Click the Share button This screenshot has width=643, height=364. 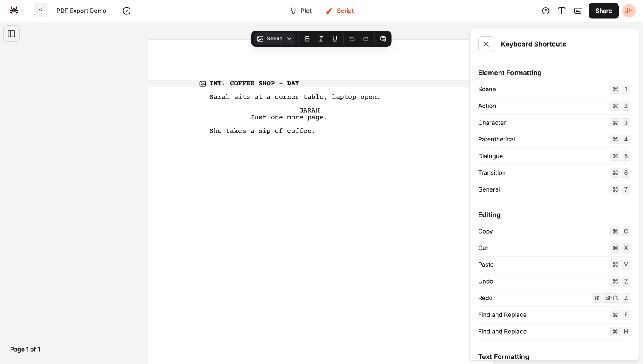point(603,11)
